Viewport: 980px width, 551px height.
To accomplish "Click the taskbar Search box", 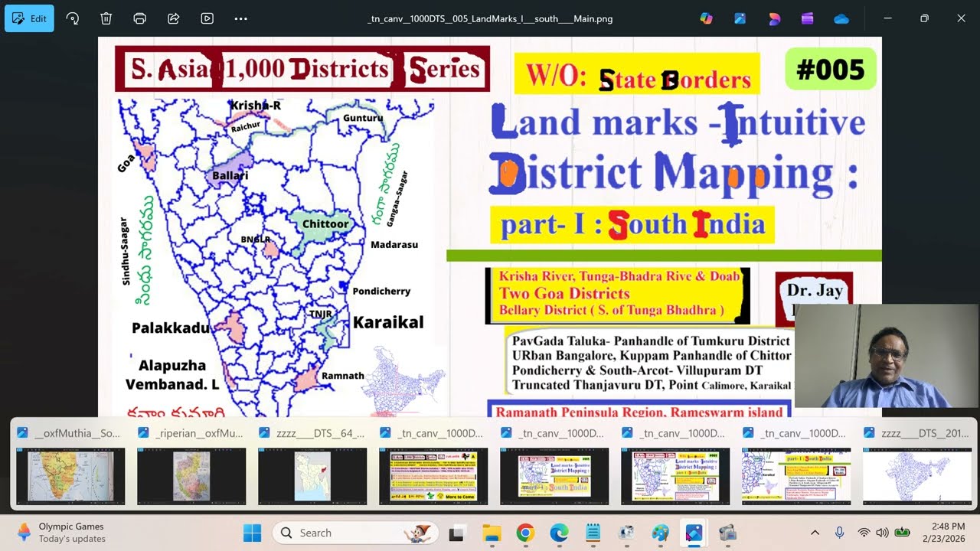I will point(356,533).
